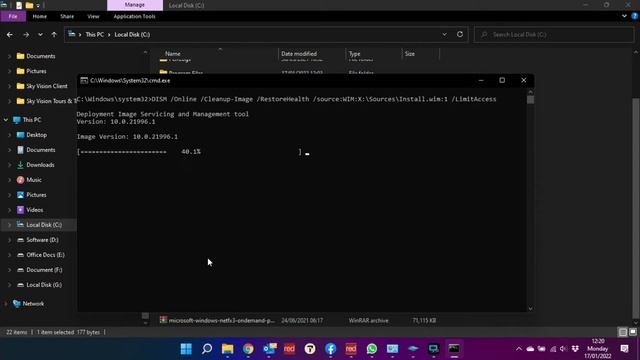The height and width of the screenshot is (360, 640).
Task: Switch to the View ribbon tab
Action: point(93,16)
